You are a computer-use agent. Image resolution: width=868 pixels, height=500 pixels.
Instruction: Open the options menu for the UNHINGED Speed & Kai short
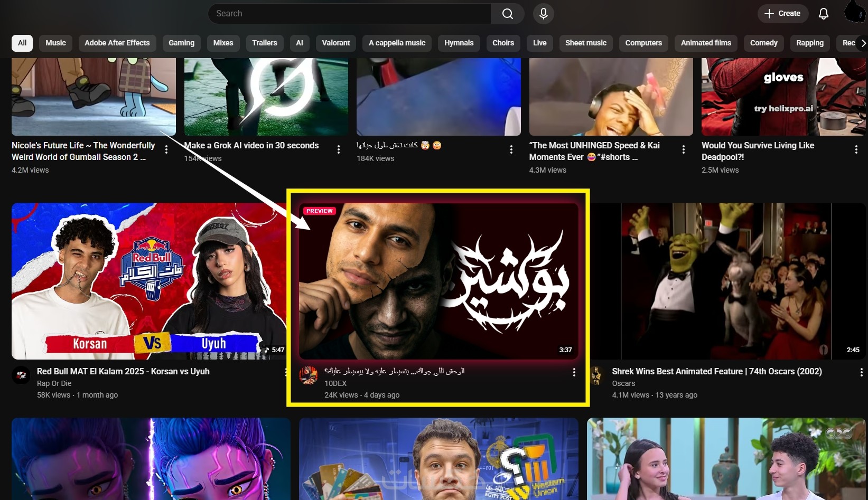coord(684,150)
